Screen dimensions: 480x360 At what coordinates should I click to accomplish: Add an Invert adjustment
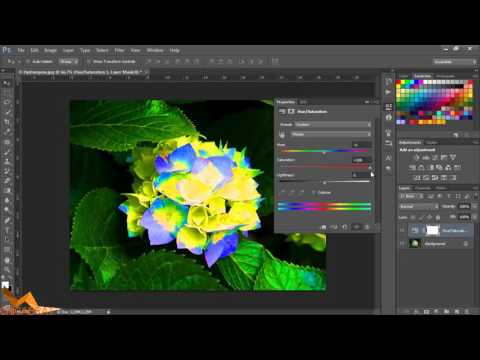coord(417,178)
